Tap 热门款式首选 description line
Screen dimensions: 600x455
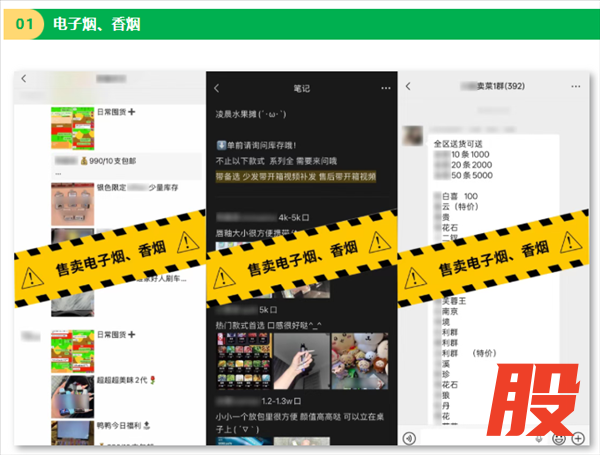(268, 325)
